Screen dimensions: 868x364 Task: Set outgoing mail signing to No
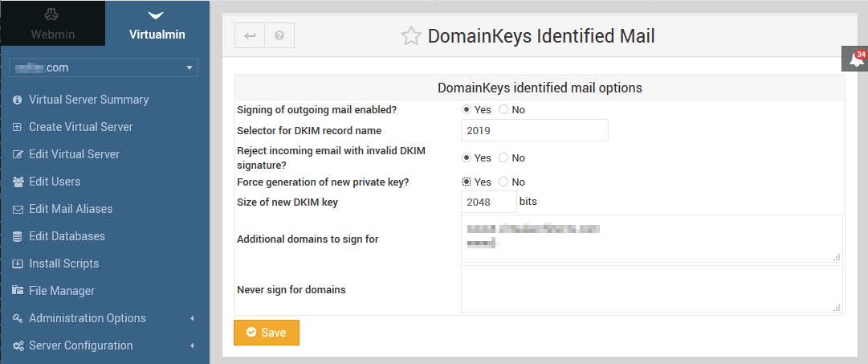click(x=503, y=110)
